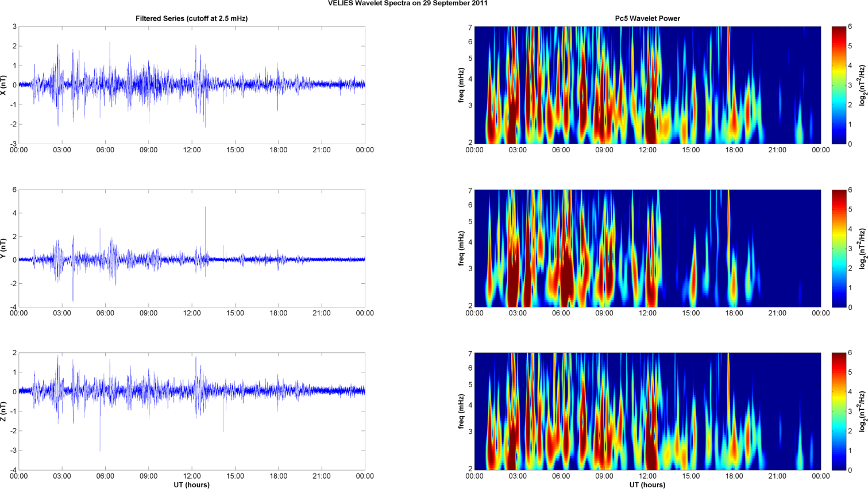This screenshot has width=868, height=489.
Task: Click the 'Y (nT)' vertical axis label
Action: point(3,248)
